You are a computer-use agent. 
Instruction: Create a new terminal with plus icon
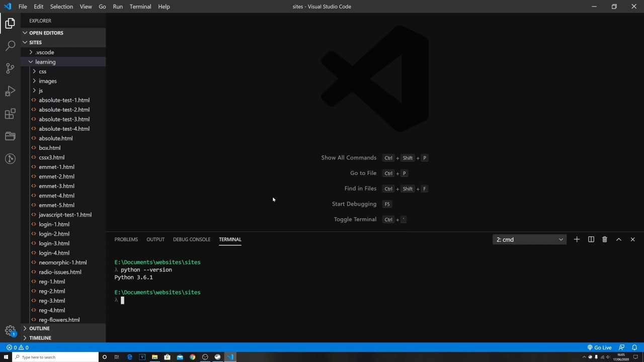click(x=577, y=239)
